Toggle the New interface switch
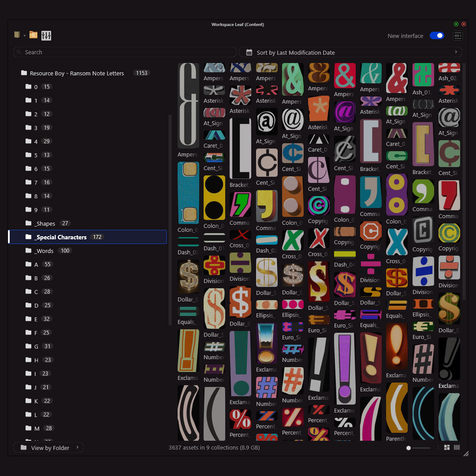476x476 pixels. click(x=437, y=36)
